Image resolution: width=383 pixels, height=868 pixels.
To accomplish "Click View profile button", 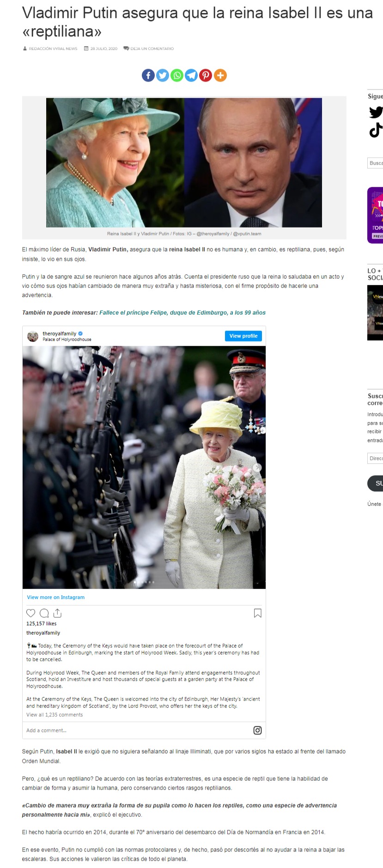I will pyautogui.click(x=243, y=336).
